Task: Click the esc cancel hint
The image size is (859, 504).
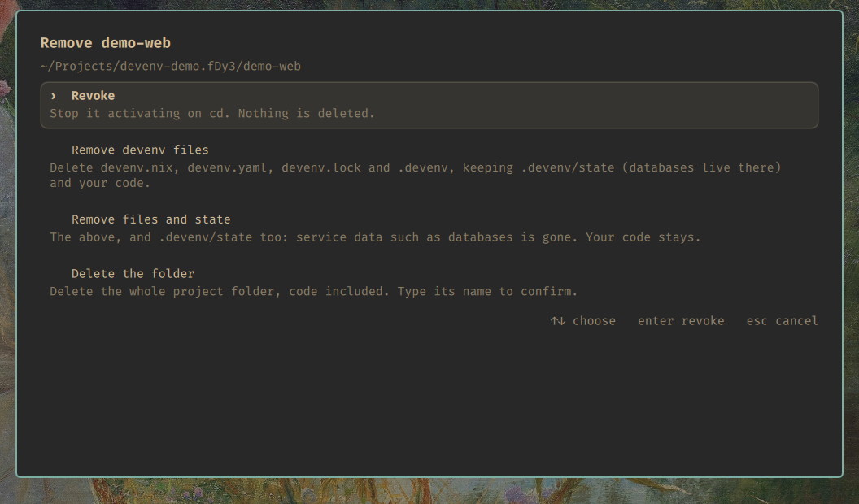Action: coord(783,320)
